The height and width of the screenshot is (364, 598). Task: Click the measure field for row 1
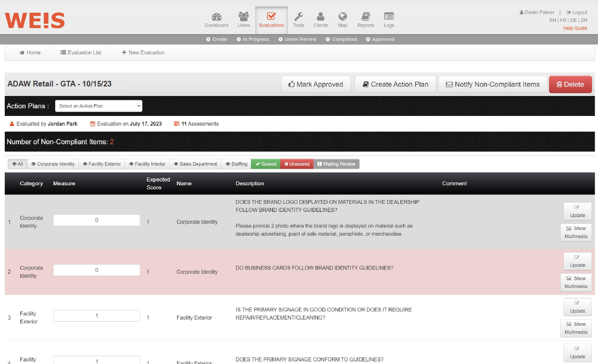[96, 220]
